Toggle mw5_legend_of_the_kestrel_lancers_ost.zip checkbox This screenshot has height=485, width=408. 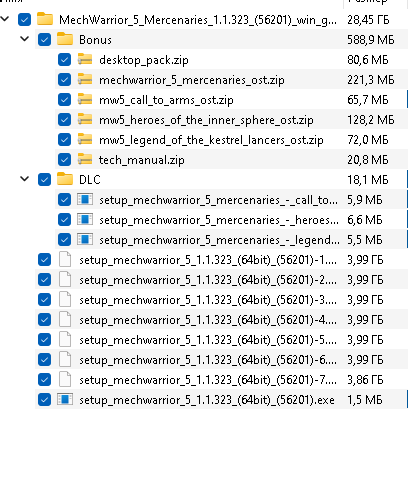[x=64, y=139]
